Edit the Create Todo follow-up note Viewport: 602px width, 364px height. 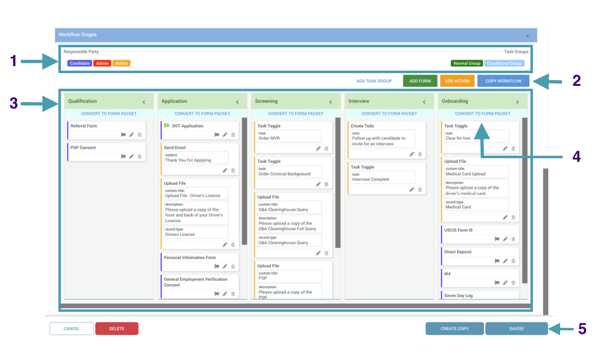(412, 154)
